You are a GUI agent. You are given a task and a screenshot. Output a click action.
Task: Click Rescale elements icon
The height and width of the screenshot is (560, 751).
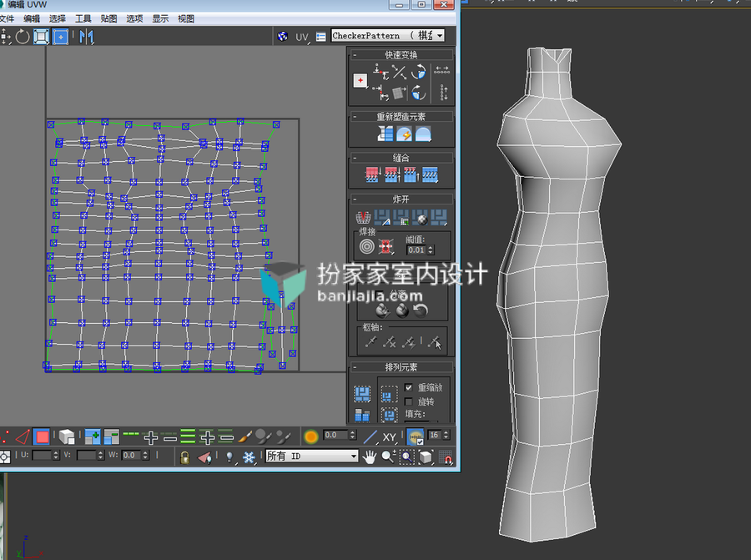click(x=362, y=415)
